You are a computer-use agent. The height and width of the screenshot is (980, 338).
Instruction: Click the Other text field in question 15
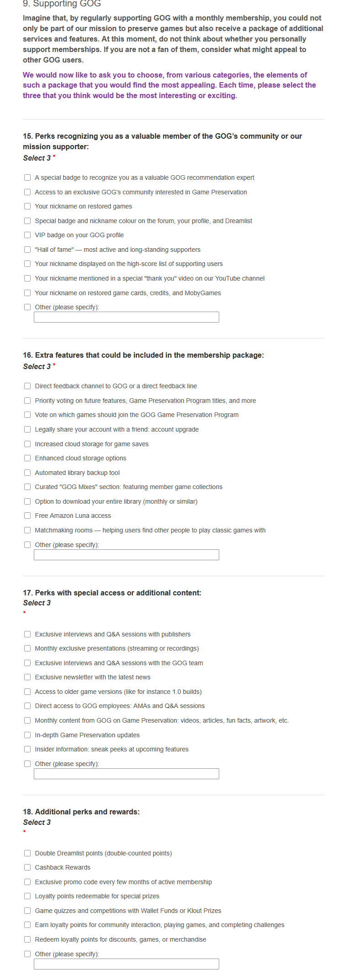click(x=127, y=317)
